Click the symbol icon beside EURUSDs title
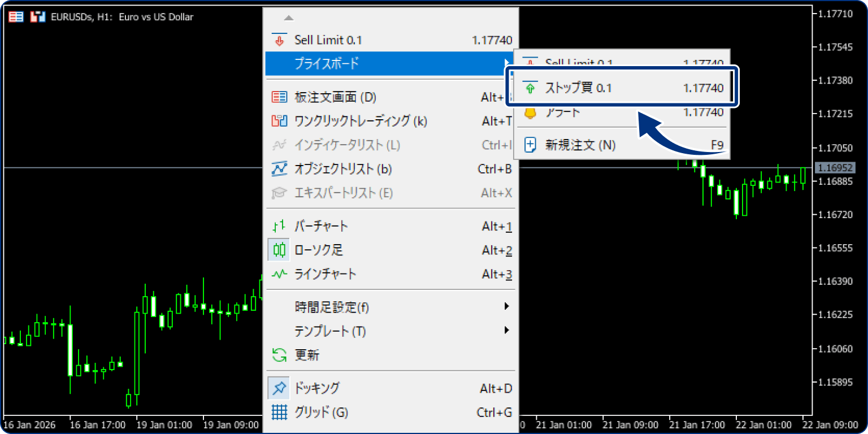This screenshot has width=868, height=434. click(x=37, y=16)
